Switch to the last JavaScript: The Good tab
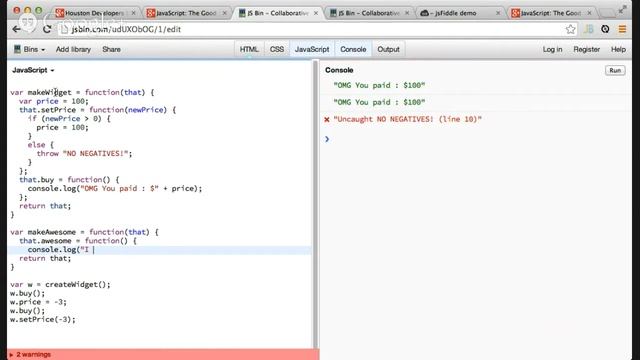 click(x=550, y=13)
